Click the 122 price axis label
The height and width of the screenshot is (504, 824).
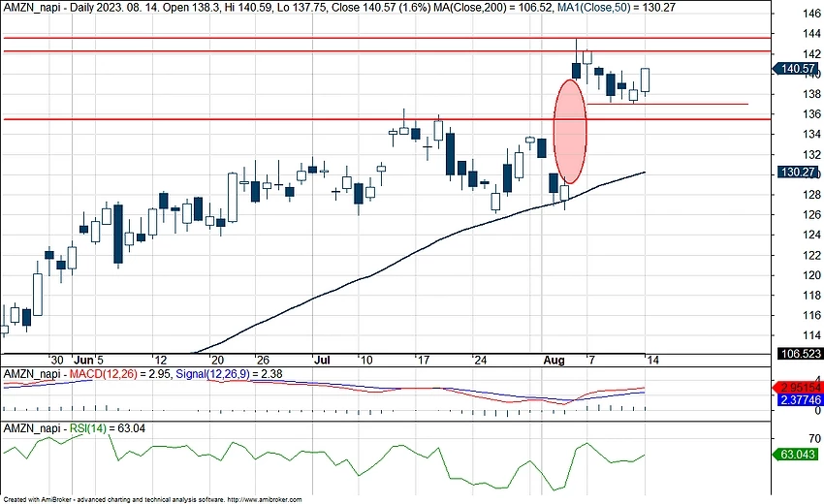click(x=812, y=256)
